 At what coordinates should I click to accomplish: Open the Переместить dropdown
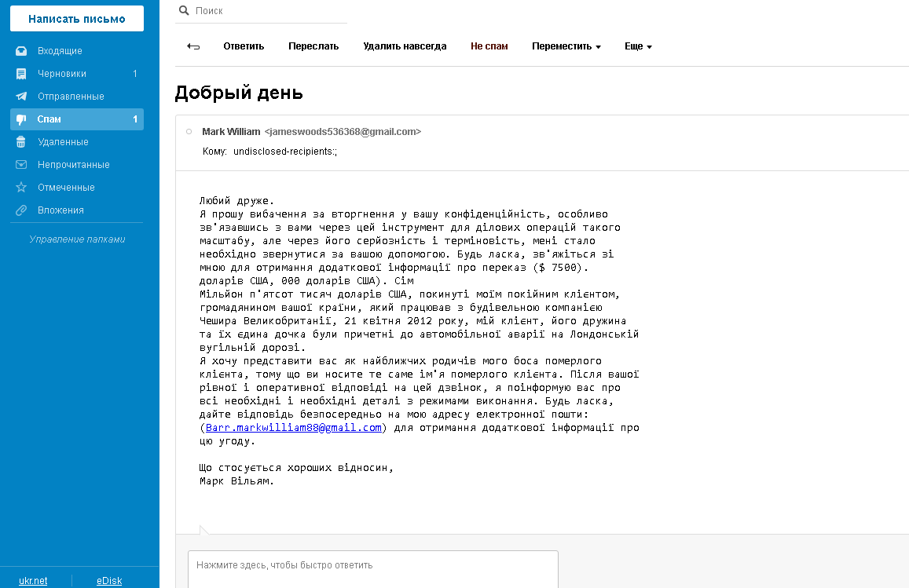(x=566, y=46)
